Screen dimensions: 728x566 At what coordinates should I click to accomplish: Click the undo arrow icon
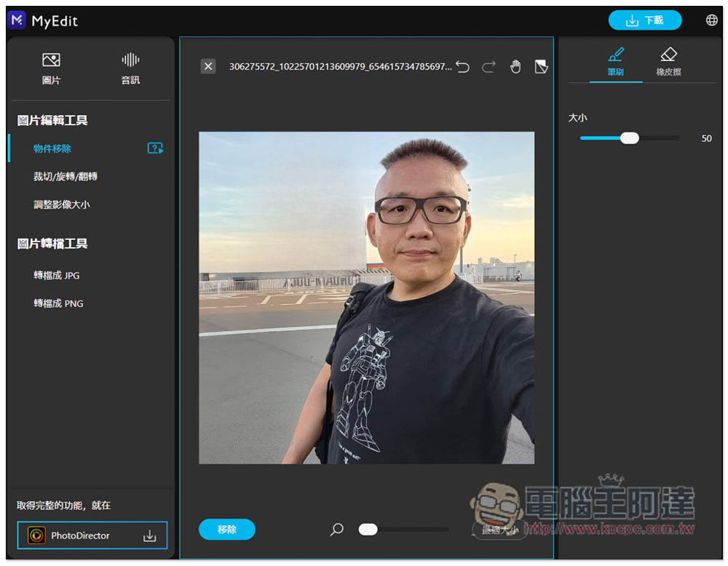[x=463, y=67]
